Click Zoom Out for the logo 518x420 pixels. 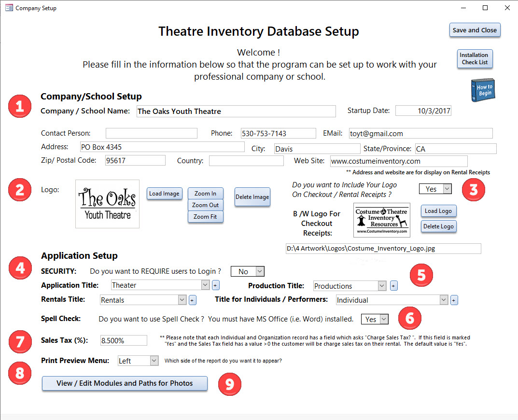pyautogui.click(x=206, y=205)
